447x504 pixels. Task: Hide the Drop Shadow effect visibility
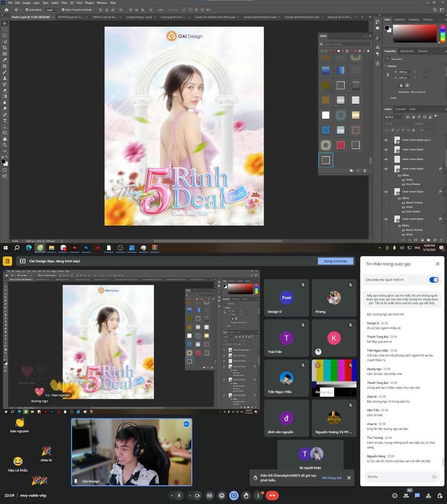click(403, 184)
